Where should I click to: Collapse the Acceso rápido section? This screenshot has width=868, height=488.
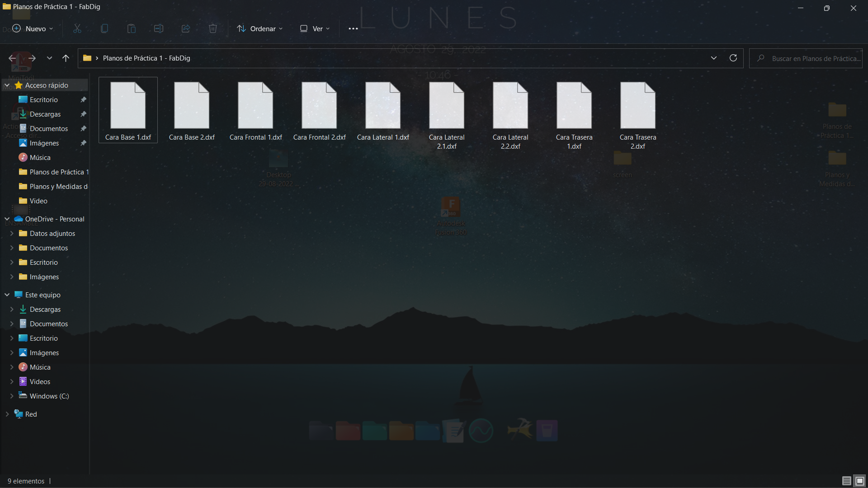7,85
